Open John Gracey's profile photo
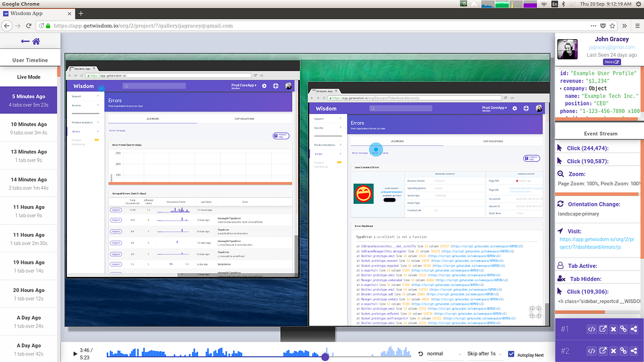Screen dimensions: 644x362 pyautogui.click(x=567, y=49)
